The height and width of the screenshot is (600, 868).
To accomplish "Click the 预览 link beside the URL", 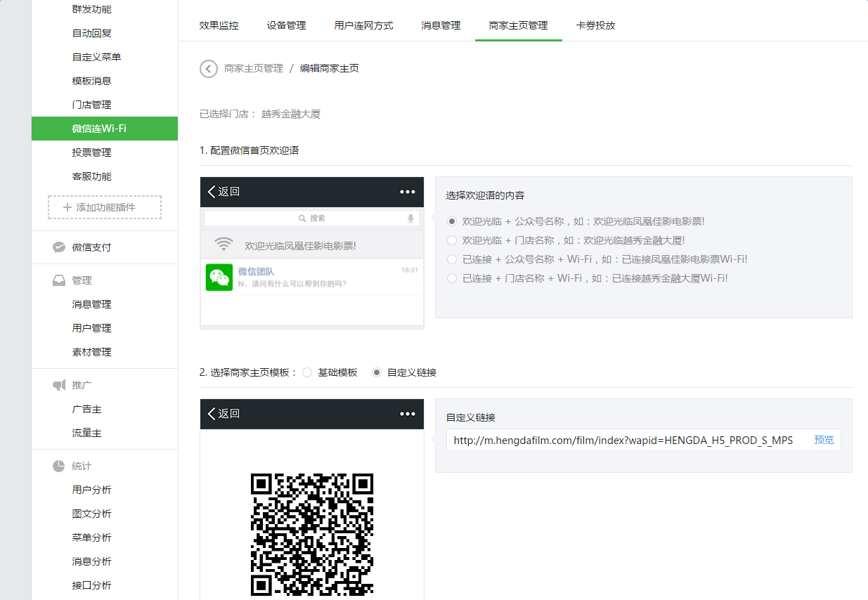I will [824, 440].
